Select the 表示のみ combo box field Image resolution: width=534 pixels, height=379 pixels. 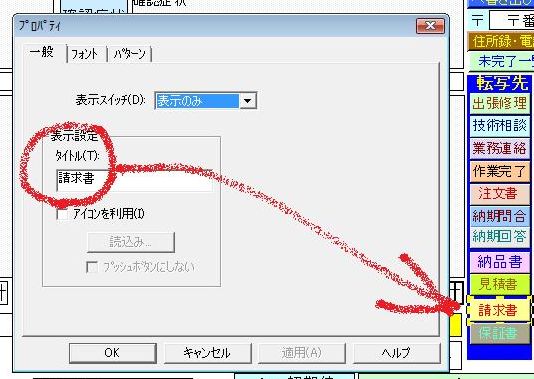tap(205, 101)
